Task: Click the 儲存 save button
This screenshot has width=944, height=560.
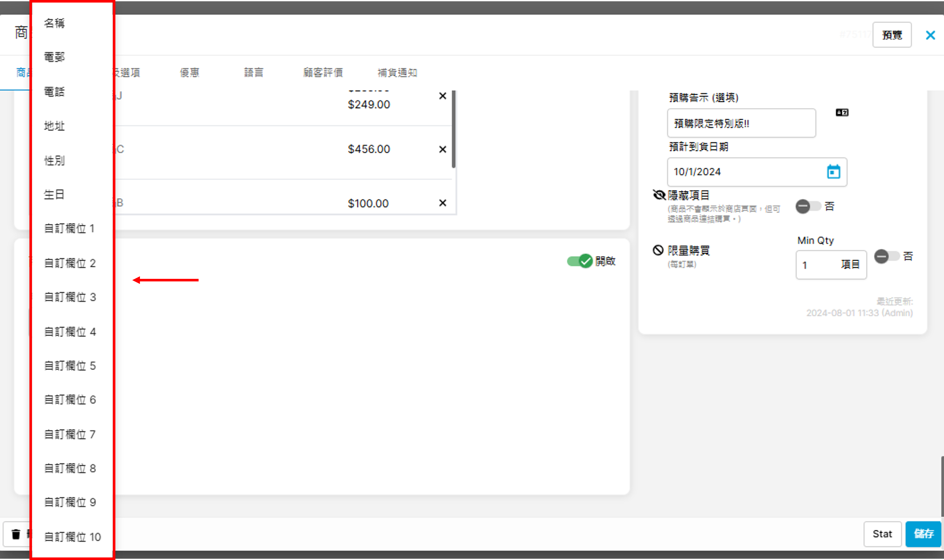Action: click(x=923, y=534)
